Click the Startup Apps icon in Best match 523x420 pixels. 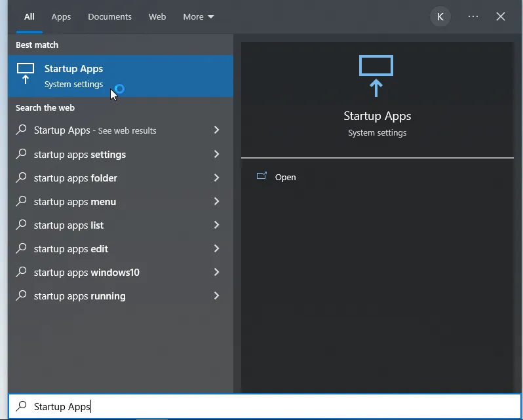coord(26,74)
